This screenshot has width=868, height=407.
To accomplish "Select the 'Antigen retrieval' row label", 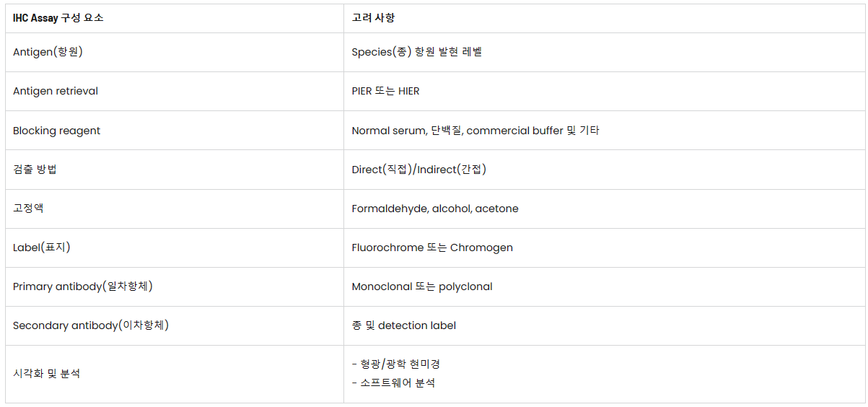I will pyautogui.click(x=56, y=91).
